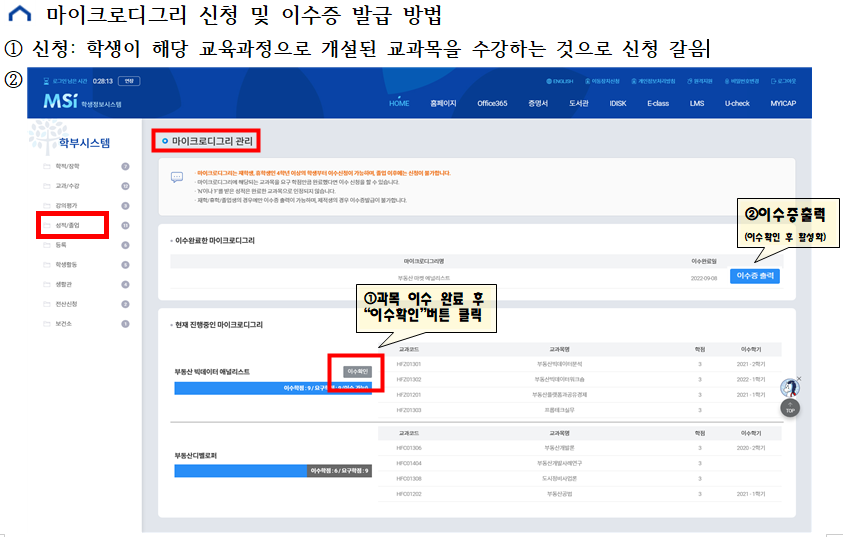This screenshot has height=537, width=843.
Task: Expand the 학생활동 sidebar folder
Action: click(69, 265)
